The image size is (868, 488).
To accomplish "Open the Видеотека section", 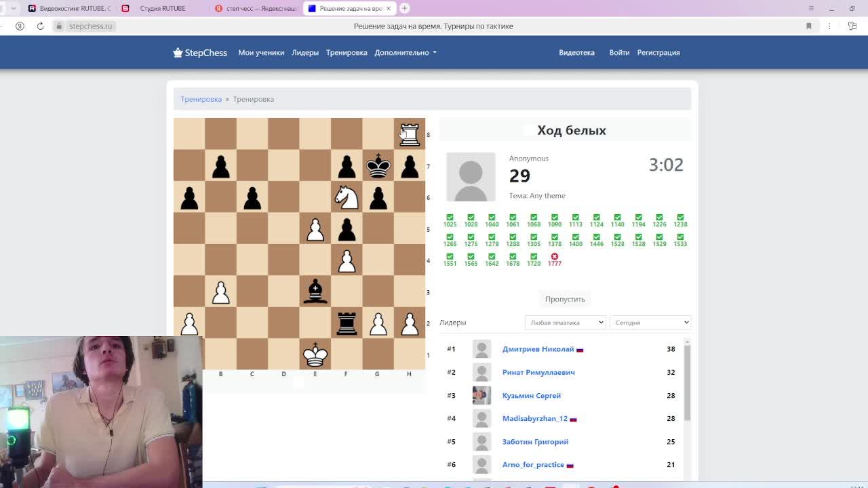I will pos(576,52).
